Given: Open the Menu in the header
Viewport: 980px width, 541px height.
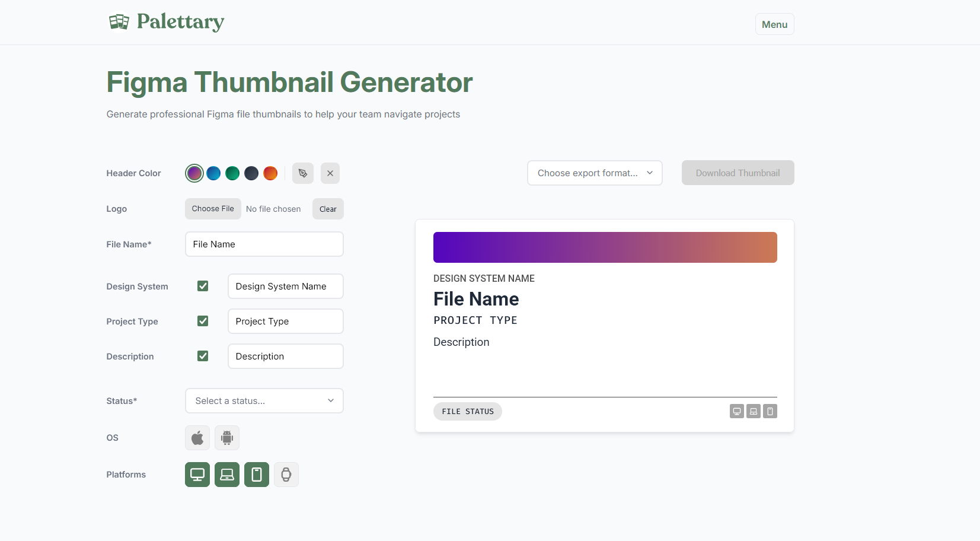Looking at the screenshot, I should (x=774, y=24).
